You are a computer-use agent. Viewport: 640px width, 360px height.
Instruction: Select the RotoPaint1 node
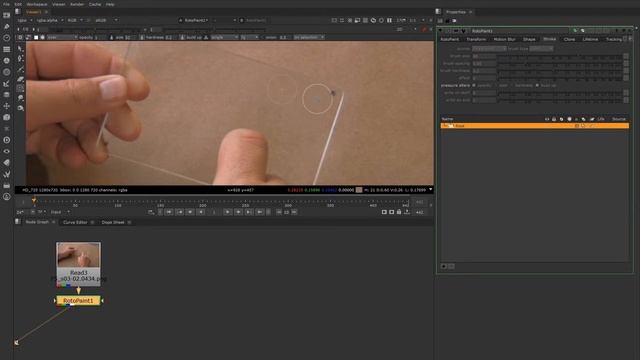pyautogui.click(x=78, y=300)
